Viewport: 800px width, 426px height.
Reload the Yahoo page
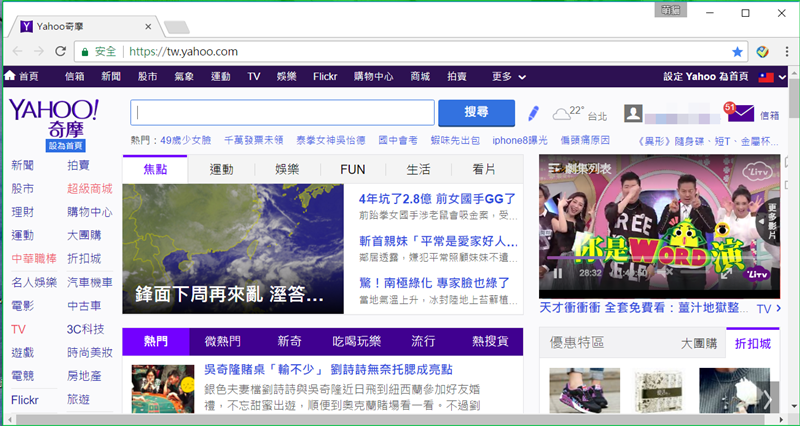click(x=61, y=52)
